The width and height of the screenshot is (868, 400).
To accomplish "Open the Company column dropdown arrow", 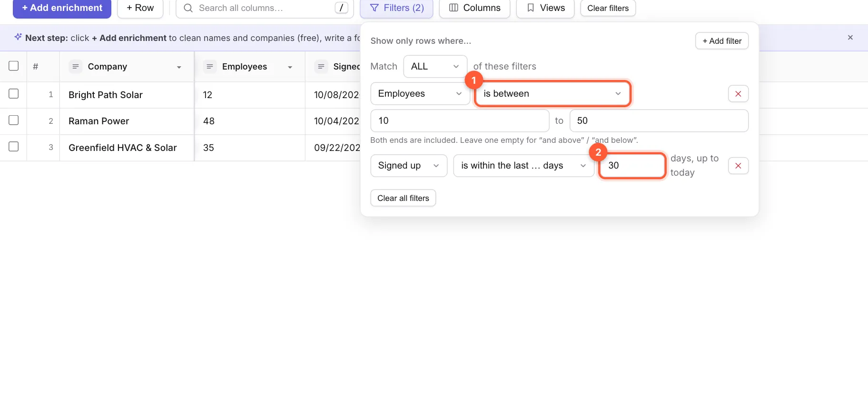I will [x=179, y=67].
